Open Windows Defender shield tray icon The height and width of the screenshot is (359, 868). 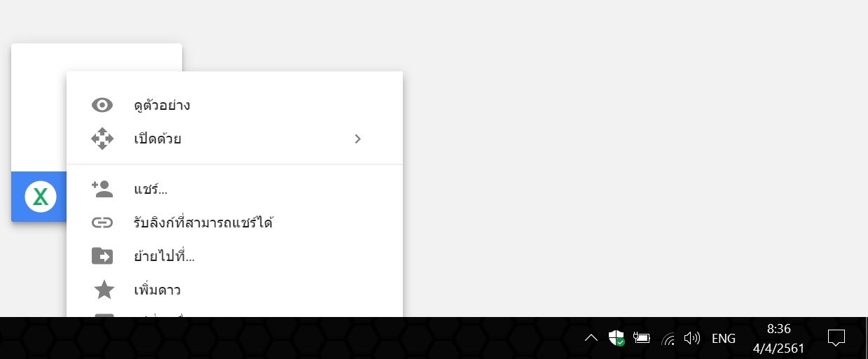coord(616,339)
